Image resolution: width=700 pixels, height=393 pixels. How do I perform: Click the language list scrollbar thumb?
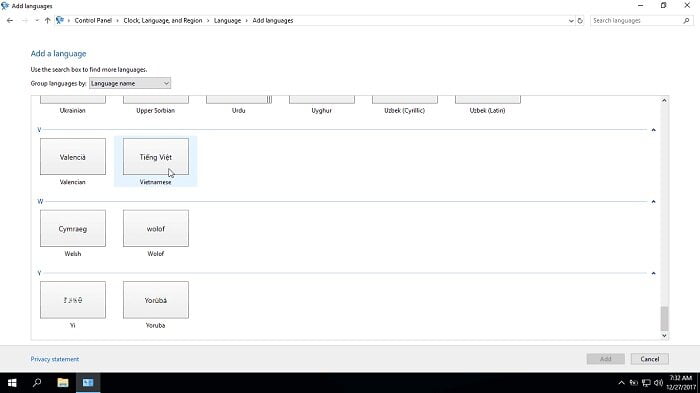point(664,318)
